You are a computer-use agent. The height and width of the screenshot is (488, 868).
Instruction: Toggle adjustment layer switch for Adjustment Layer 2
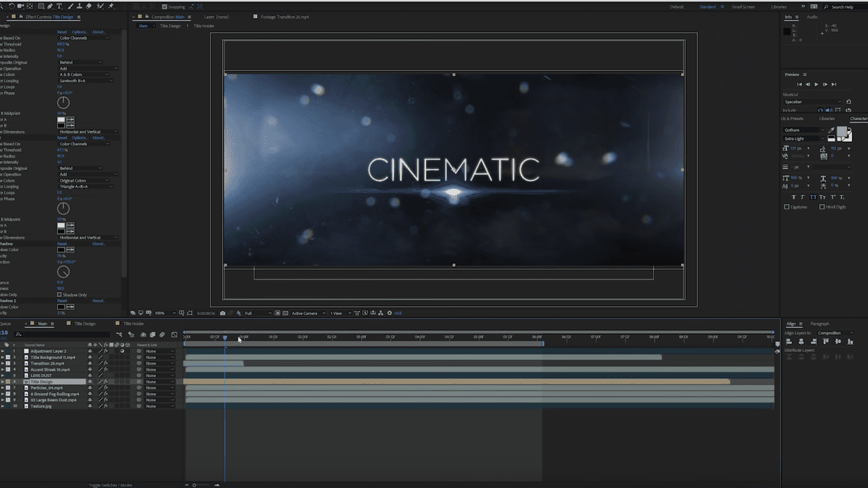[x=122, y=351]
